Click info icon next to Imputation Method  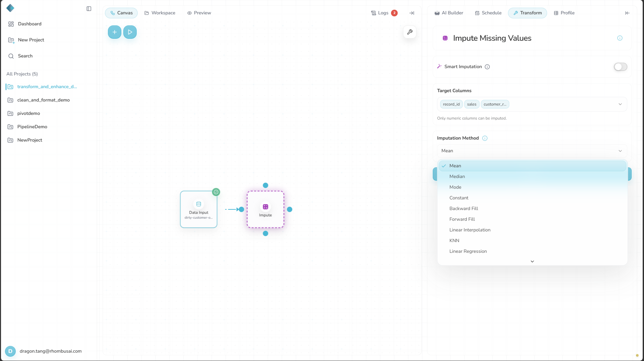pos(485,138)
